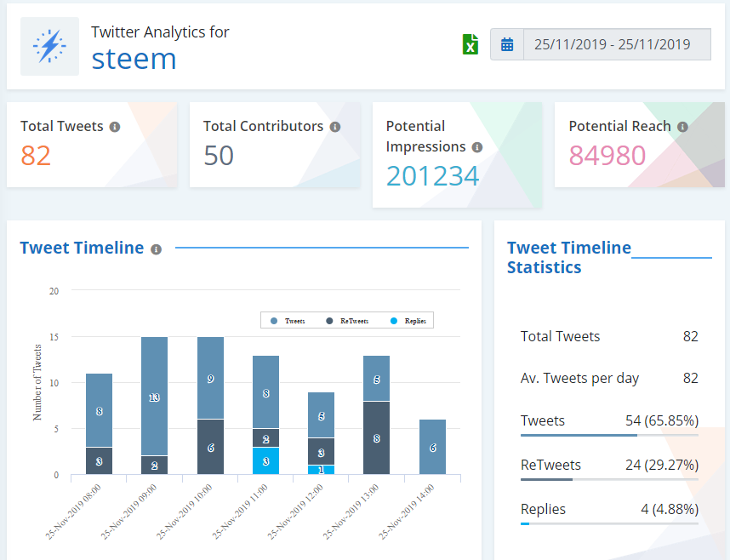730x560 pixels.
Task: Click the info icon beside Potential Impressions
Action: tap(477, 147)
